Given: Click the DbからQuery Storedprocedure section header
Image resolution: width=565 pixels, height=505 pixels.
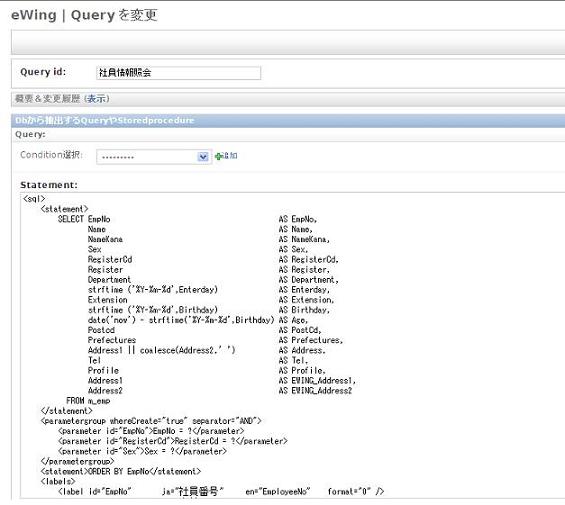Looking at the screenshot, I should 288,120.
